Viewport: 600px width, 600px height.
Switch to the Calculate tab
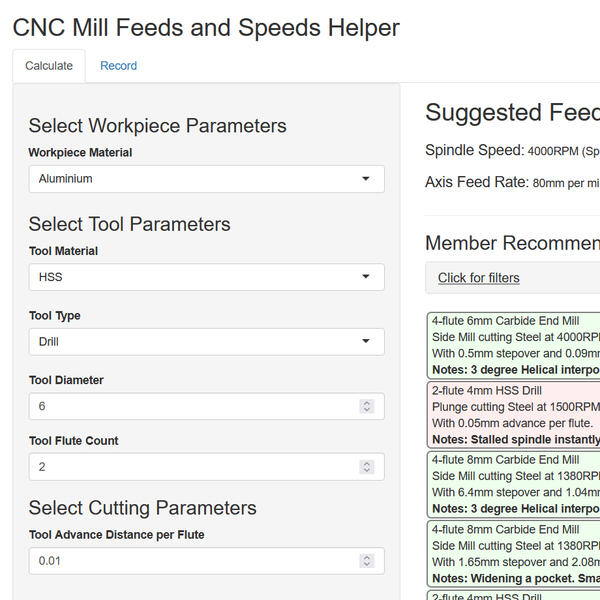pos(49,66)
